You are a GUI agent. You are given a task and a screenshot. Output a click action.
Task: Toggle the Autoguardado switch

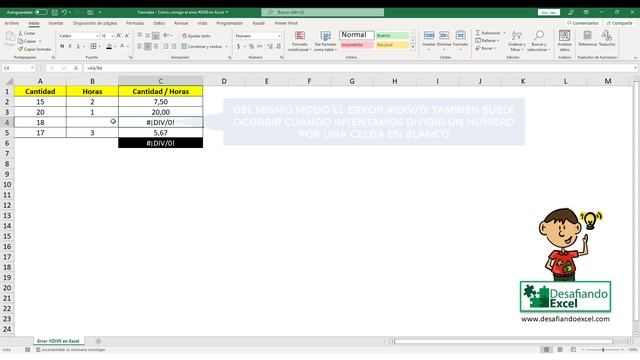point(41,12)
